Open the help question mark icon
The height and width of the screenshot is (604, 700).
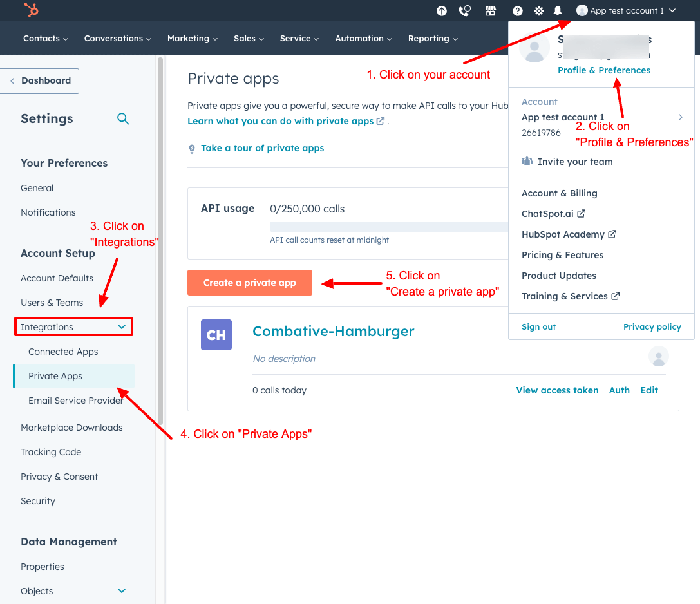click(517, 11)
